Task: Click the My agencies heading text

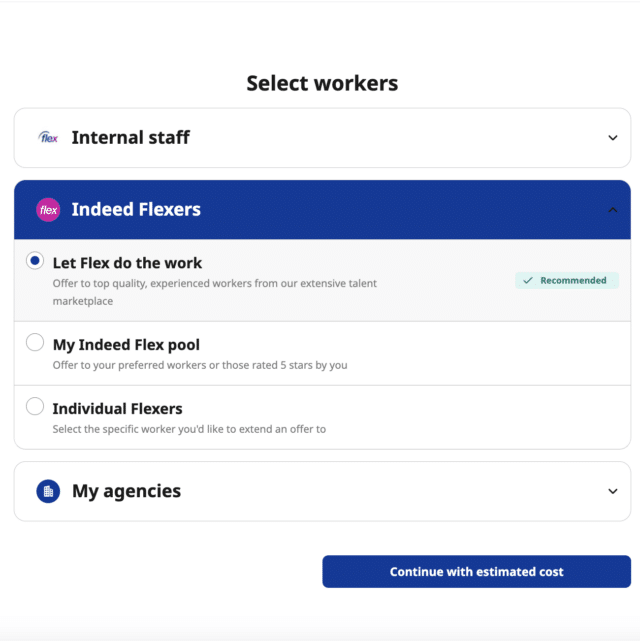Action: click(126, 491)
